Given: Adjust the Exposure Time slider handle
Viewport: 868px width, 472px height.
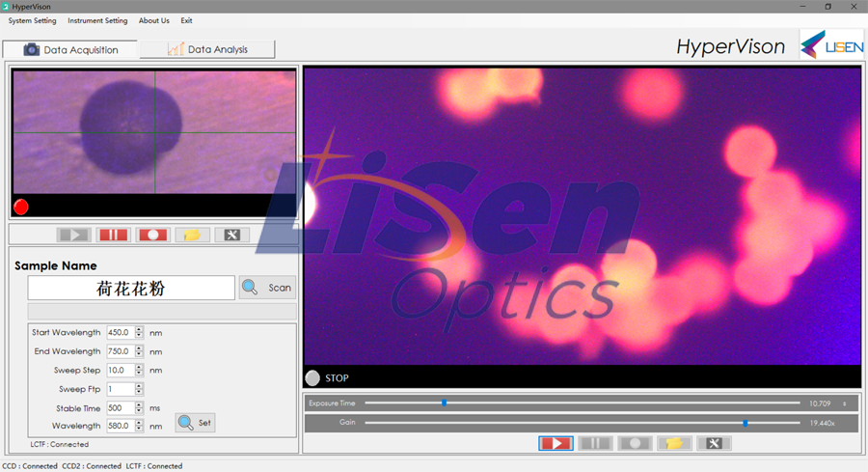Looking at the screenshot, I should pyautogui.click(x=444, y=403).
